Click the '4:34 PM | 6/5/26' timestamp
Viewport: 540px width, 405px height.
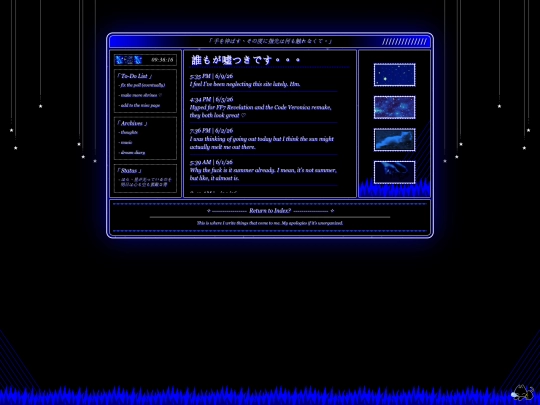point(211,99)
